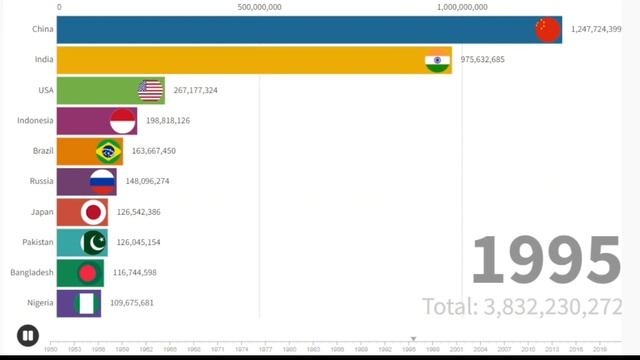Click the 'Indonesia' country label

(x=35, y=120)
